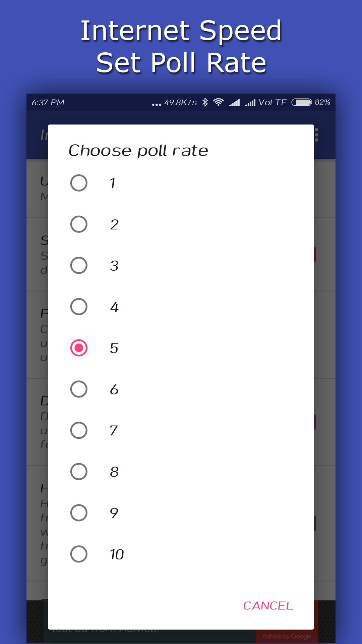Select poll rate 2 radio button

(79, 224)
